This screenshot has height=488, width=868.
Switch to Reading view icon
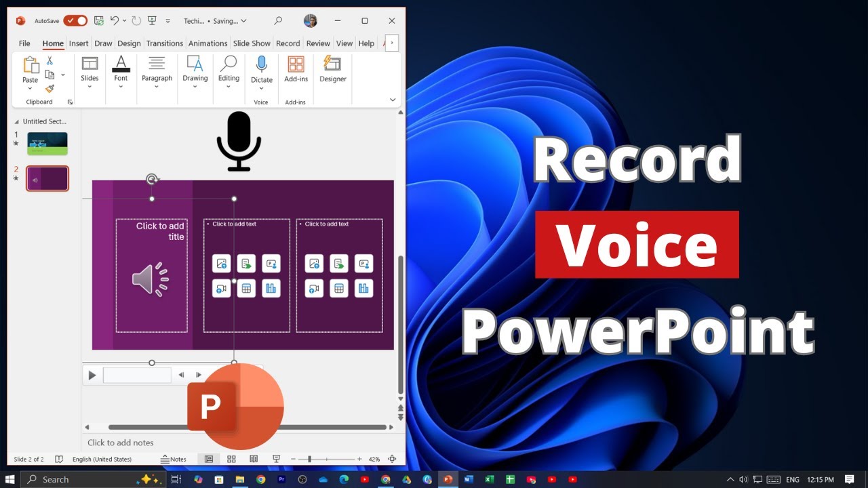click(x=254, y=459)
